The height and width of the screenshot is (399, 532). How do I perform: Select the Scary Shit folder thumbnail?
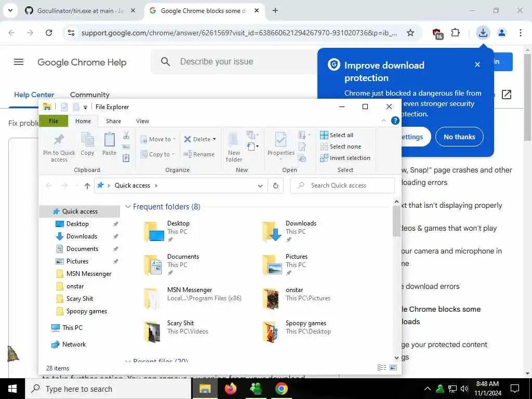(152, 332)
